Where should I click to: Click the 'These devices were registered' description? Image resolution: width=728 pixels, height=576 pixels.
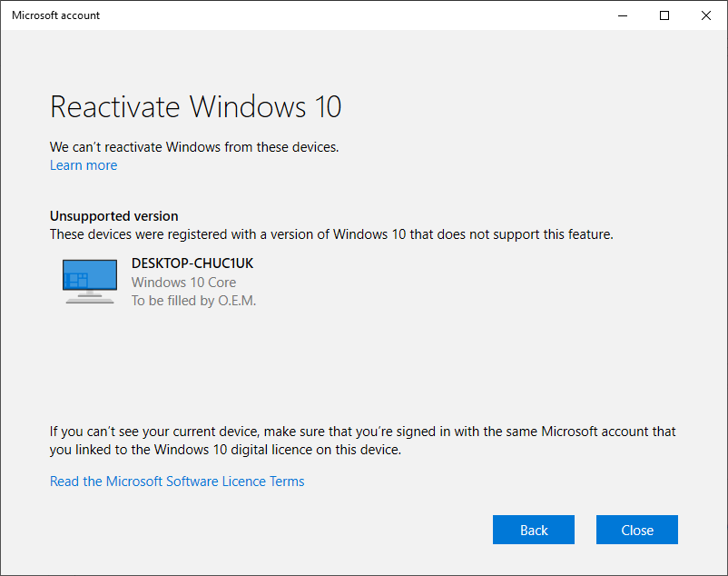[x=331, y=234]
